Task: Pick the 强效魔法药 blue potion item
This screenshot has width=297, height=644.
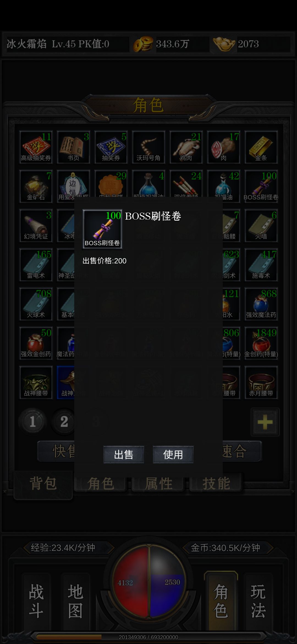Action: point(261,304)
